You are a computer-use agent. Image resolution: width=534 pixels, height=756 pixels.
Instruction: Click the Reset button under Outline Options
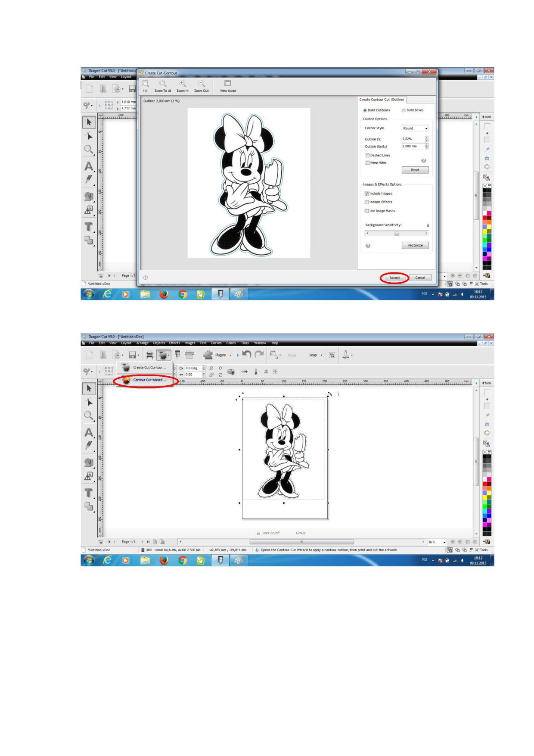pyautogui.click(x=415, y=170)
